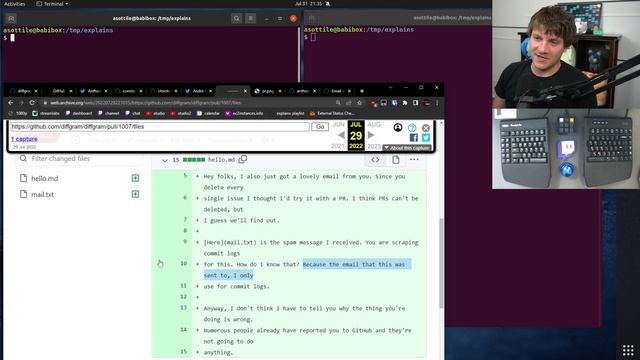Click the added-file icon next to hello.md
The width and height of the screenshot is (640, 360).
tap(135, 178)
